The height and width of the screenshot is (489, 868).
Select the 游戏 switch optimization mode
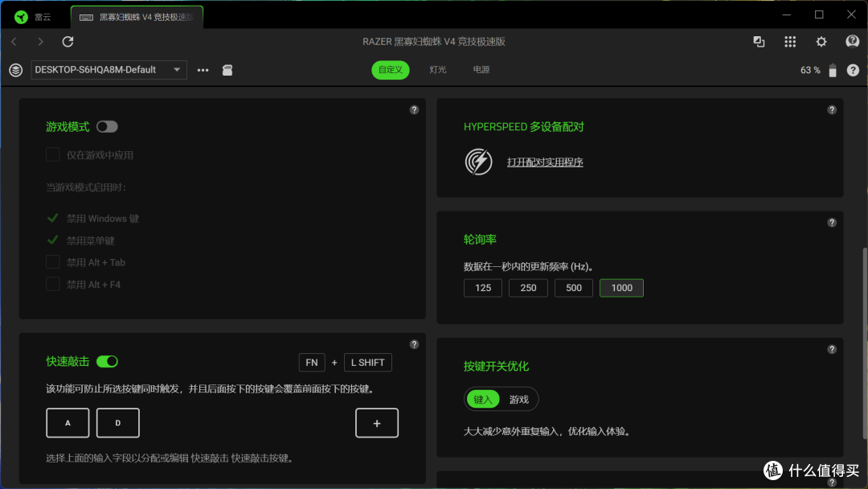tap(518, 399)
